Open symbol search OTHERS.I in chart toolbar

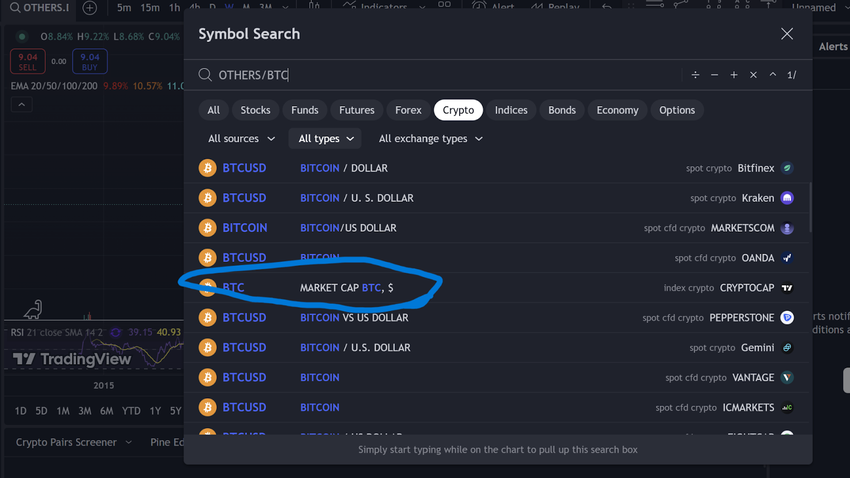(x=40, y=8)
